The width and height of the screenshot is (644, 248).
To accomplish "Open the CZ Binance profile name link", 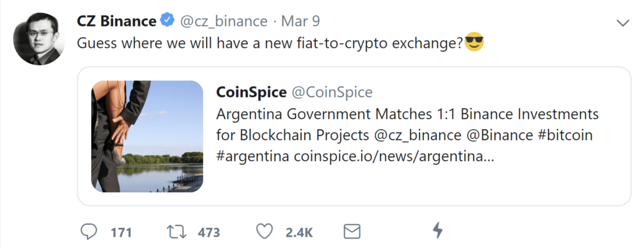I will (x=116, y=21).
